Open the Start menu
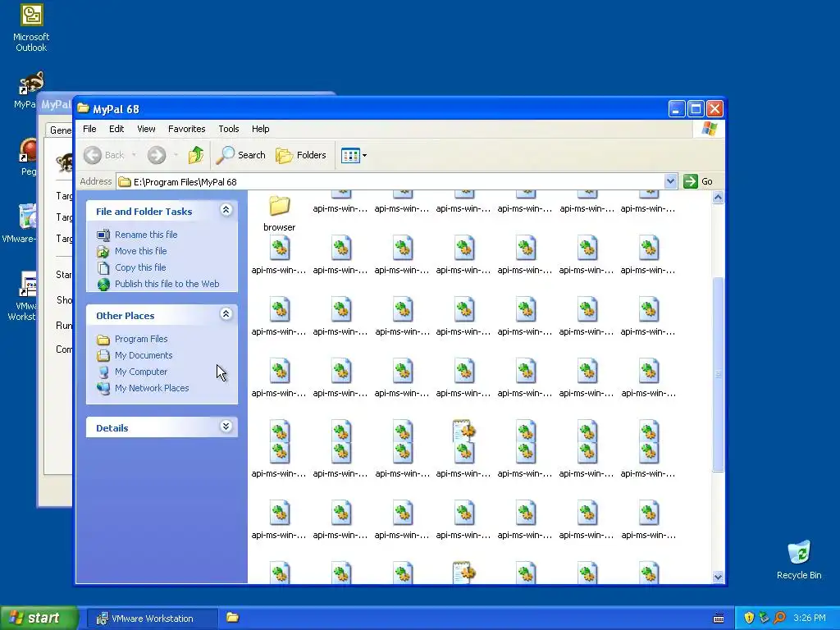The height and width of the screenshot is (630, 840). (x=39, y=619)
